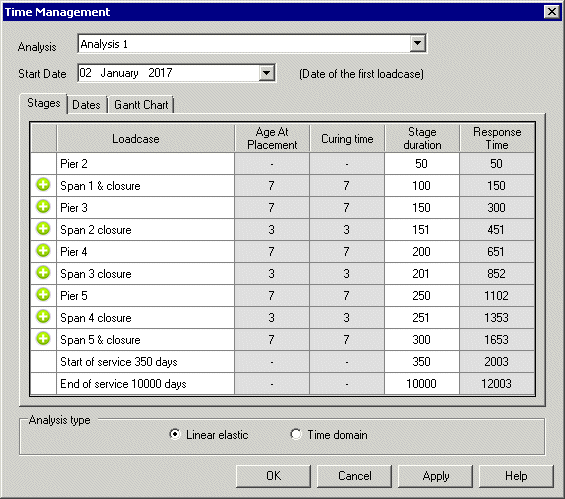Click the green plus icon for Span 2 closure
This screenshot has width=565, height=499.
[43, 229]
